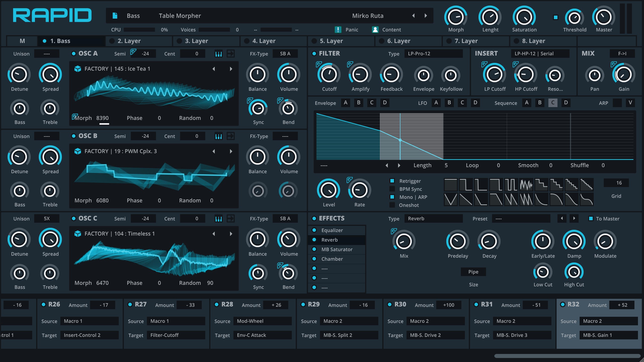Click the R32 Amount +52 field
The image size is (644, 362).
pyautogui.click(x=622, y=305)
